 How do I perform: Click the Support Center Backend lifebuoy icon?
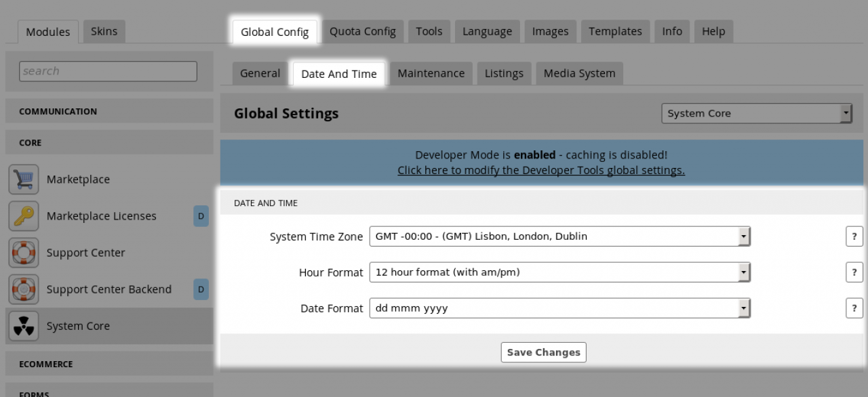pos(24,289)
